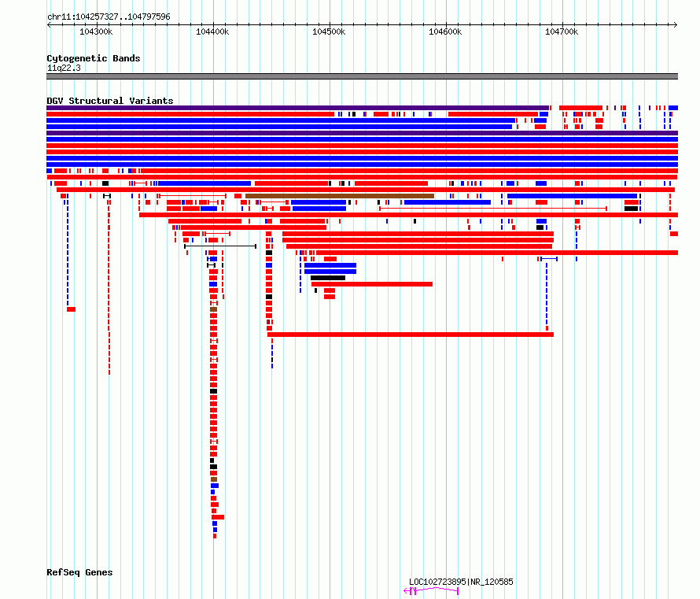Select the isolated small red variant under the dashed blue line
The width and height of the screenshot is (700, 599).
point(71,309)
